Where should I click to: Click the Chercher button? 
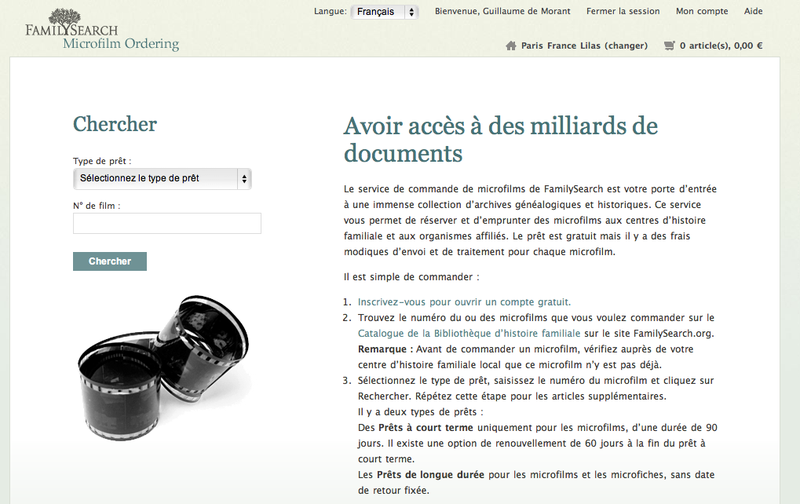pyautogui.click(x=110, y=261)
